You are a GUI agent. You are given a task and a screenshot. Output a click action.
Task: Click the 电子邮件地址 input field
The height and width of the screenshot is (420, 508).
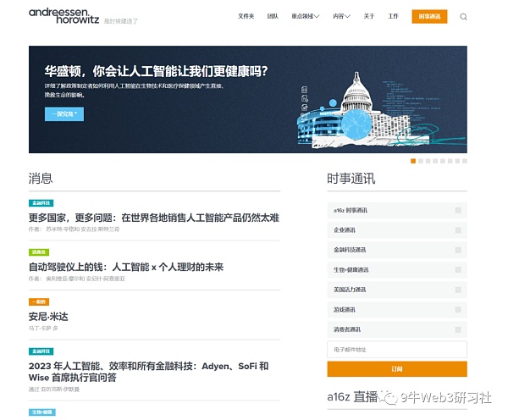396,350
